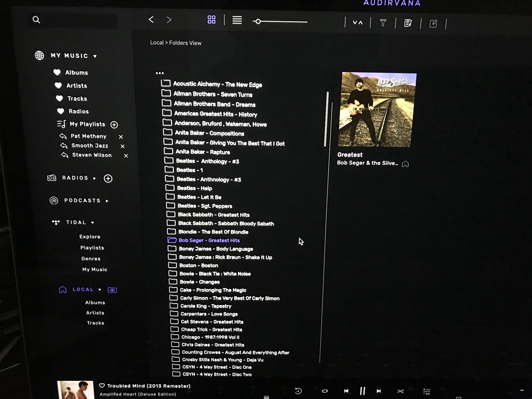
Task: Add a new radio with plus icon
Action: 108,179
